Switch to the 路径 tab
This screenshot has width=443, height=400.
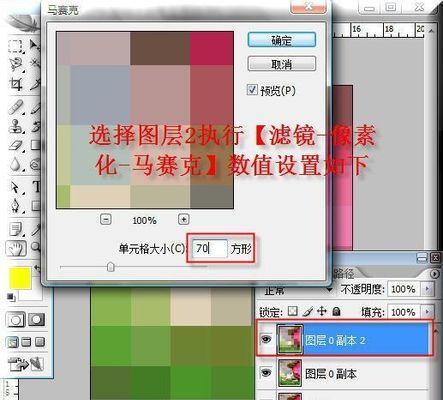tap(343, 274)
